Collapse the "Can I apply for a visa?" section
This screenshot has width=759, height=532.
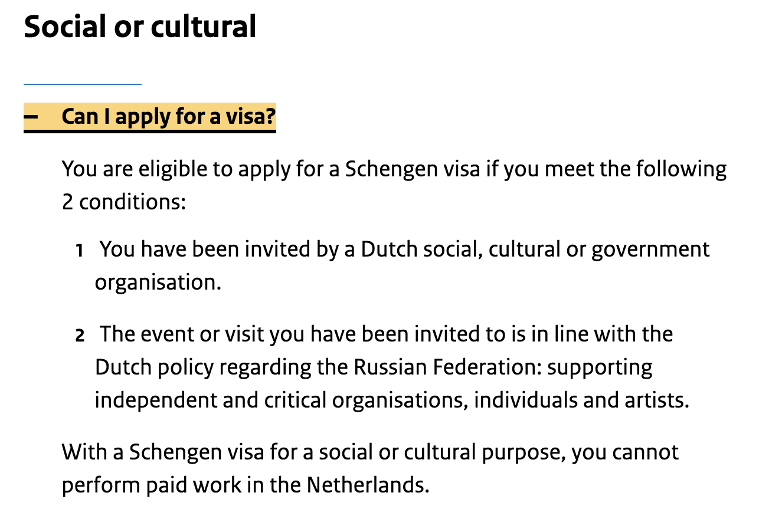click(x=168, y=117)
